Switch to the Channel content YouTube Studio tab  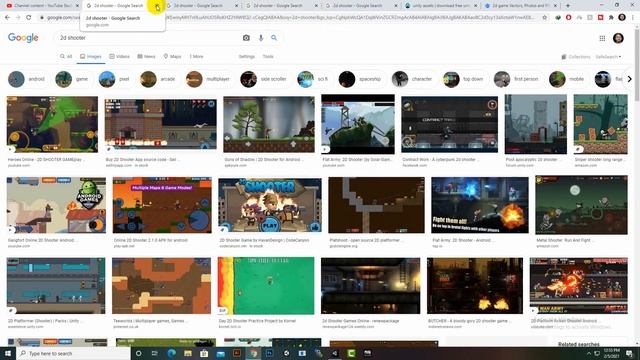coord(42,6)
